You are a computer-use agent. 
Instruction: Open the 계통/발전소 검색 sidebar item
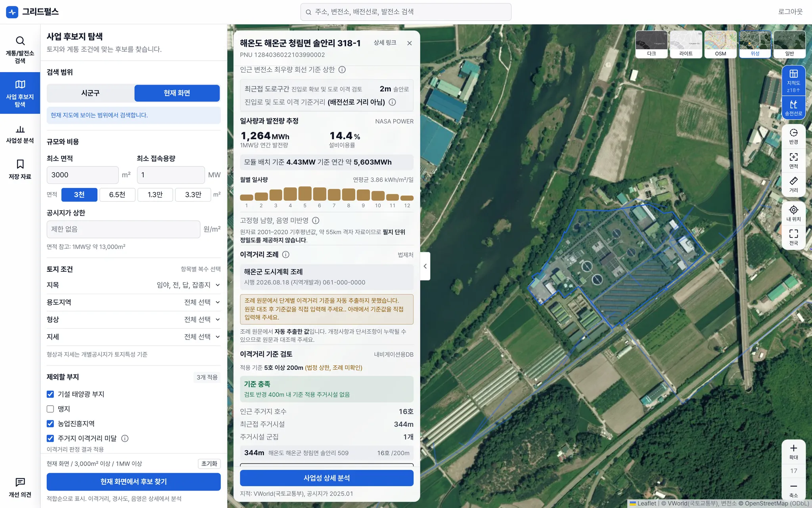click(x=20, y=50)
